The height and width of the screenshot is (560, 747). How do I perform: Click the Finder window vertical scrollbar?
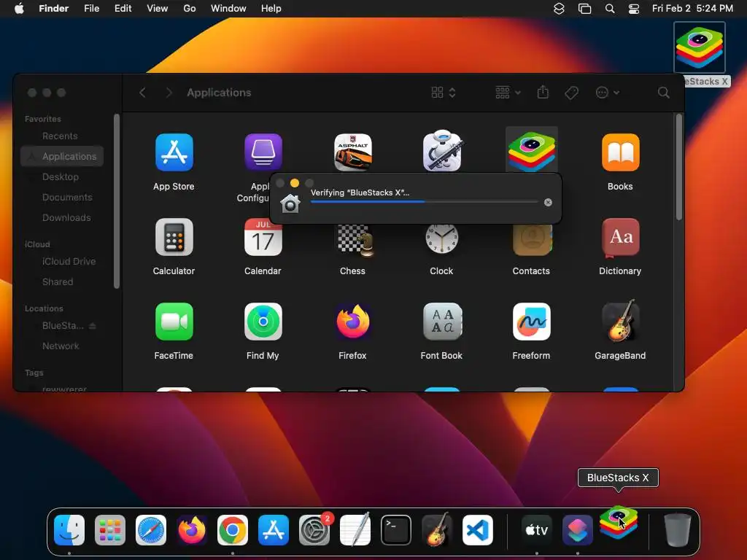click(x=679, y=167)
